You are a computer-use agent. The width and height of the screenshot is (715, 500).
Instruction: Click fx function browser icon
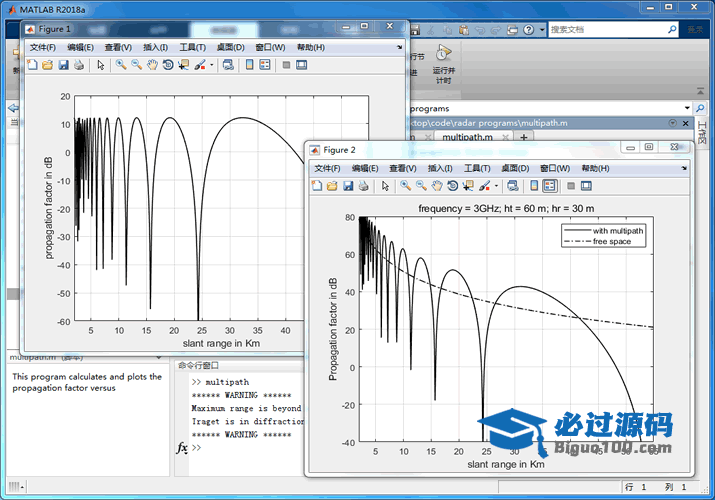coord(182,448)
